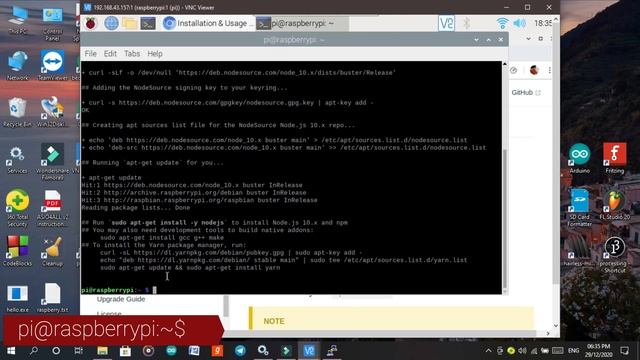Image resolution: width=640 pixels, height=360 pixels.
Task: Open the Wi-Fi network tray icon
Action: 502,23
